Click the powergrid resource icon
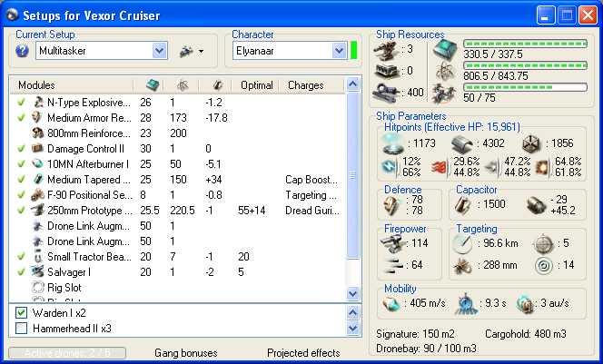 [445, 71]
